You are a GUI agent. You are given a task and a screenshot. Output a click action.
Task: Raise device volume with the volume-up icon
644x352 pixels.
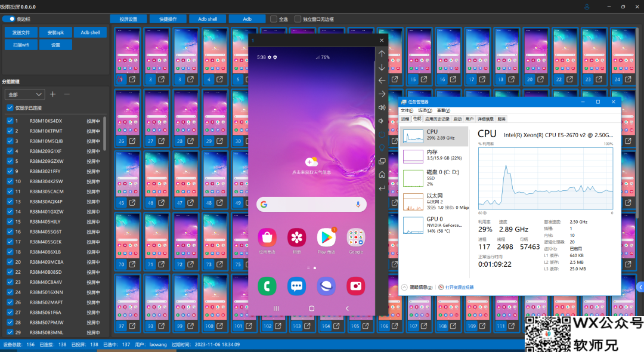point(382,107)
